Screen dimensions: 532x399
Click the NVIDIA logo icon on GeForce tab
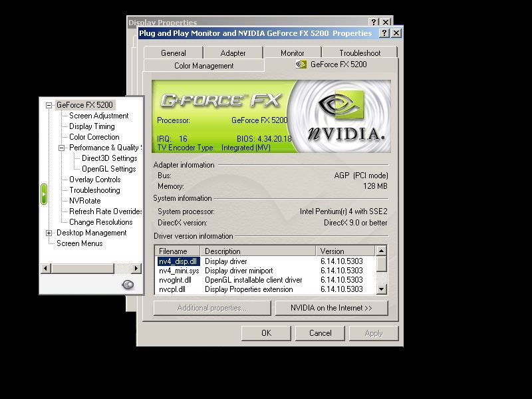pyautogui.click(x=301, y=64)
